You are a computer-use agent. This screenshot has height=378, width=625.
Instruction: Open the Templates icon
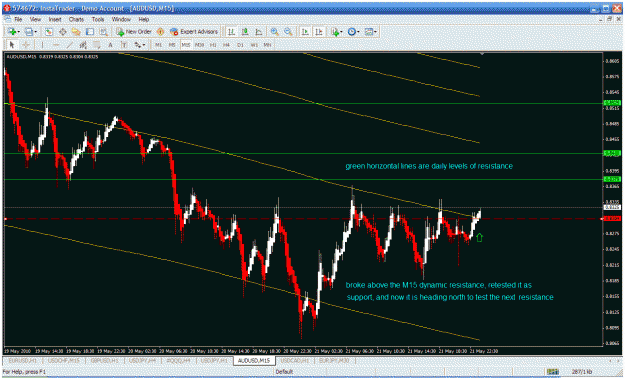tap(369, 32)
